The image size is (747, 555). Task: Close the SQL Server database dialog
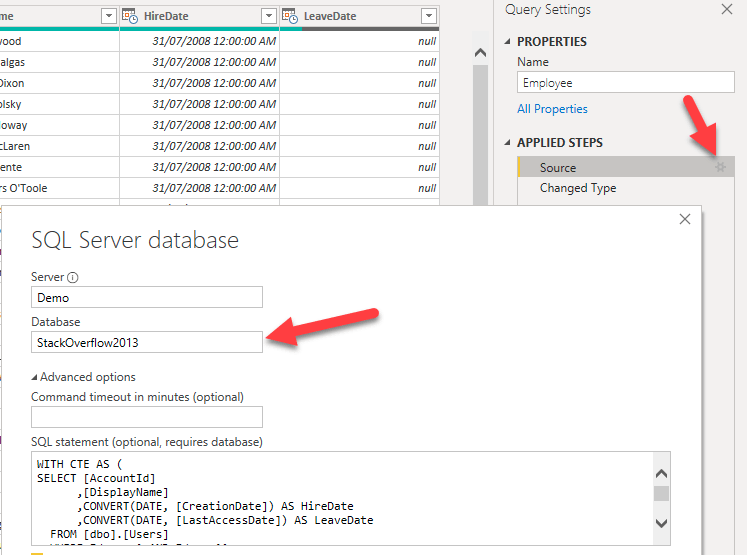(685, 220)
